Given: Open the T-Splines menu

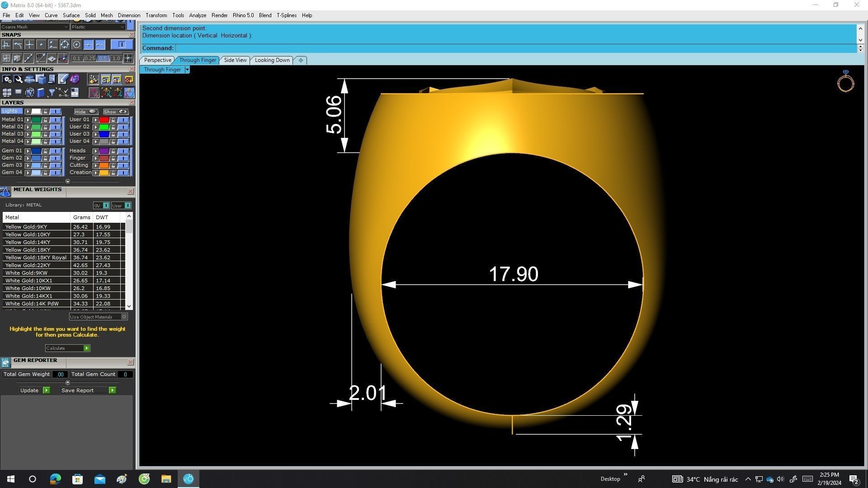Looking at the screenshot, I should click(287, 15).
